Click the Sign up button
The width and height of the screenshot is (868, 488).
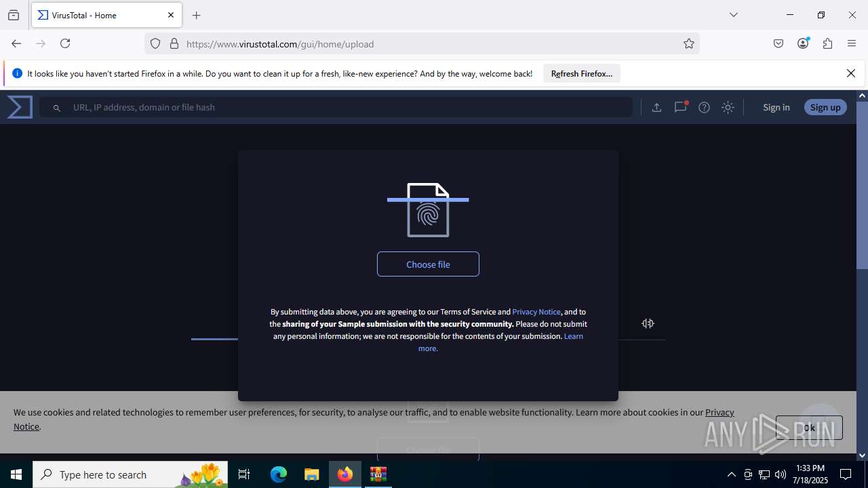825,107
